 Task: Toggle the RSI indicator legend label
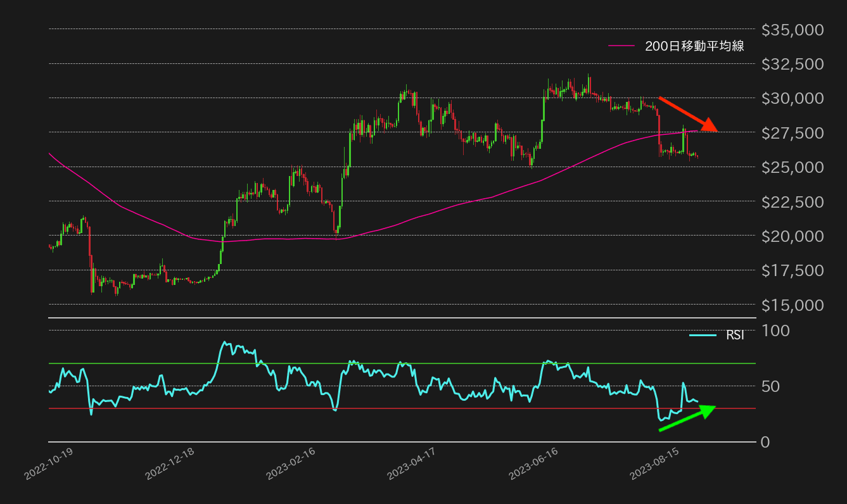click(735, 336)
